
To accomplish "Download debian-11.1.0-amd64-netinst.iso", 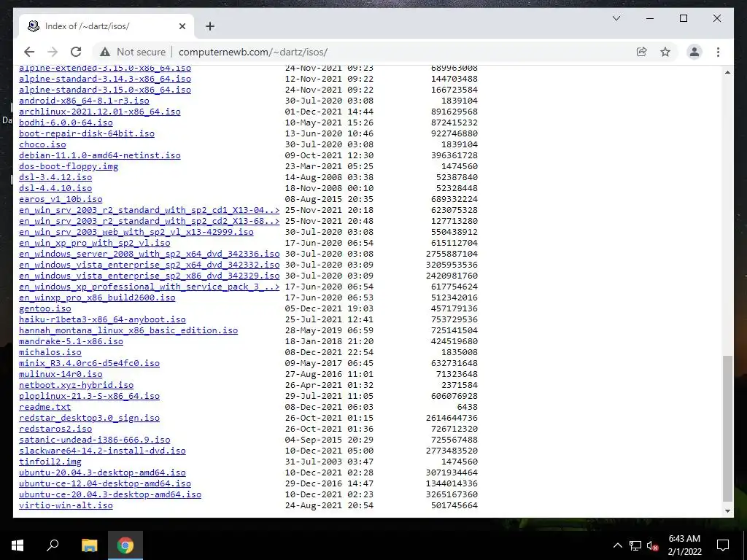I will pos(99,156).
